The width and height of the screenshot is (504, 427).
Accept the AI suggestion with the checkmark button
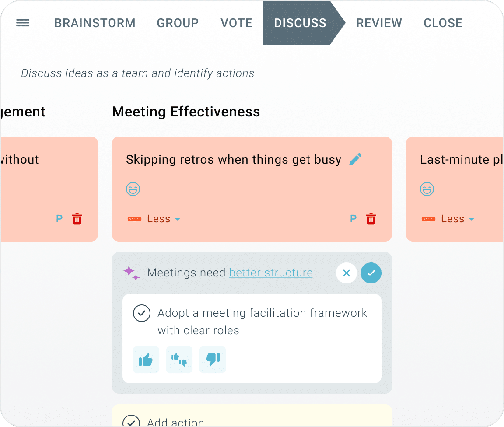click(371, 273)
